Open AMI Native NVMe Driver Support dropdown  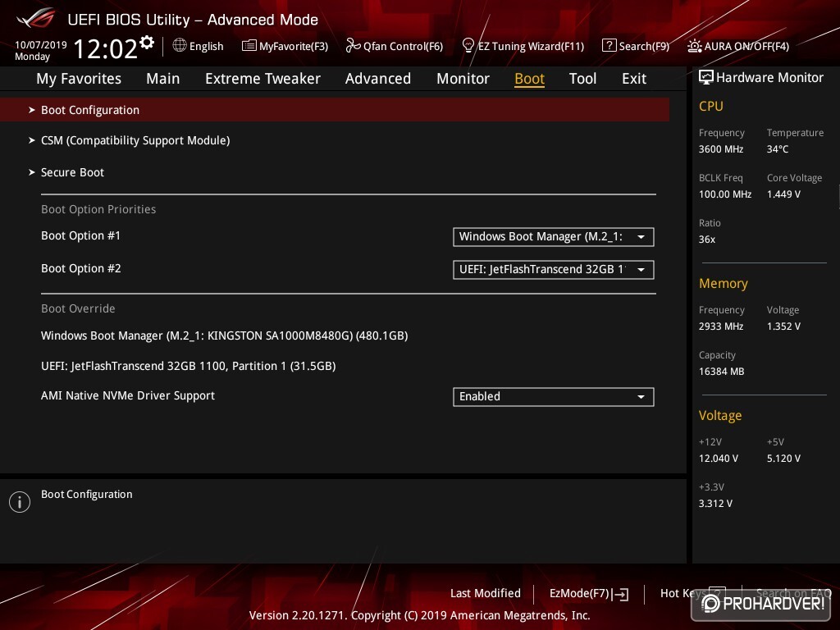pyautogui.click(x=554, y=397)
